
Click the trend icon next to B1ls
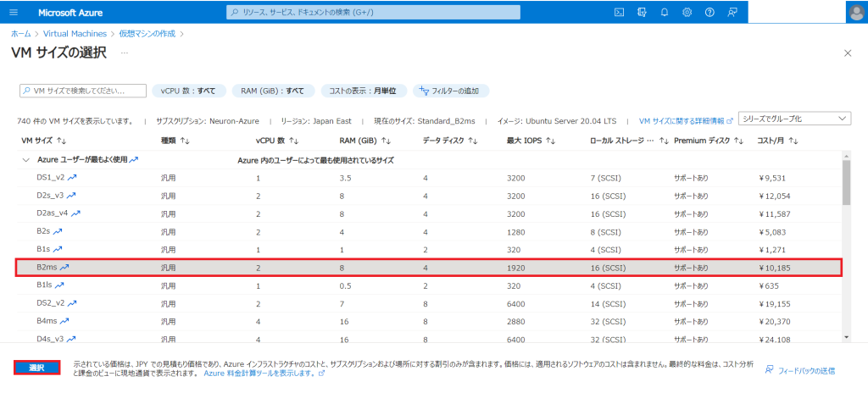60,285
